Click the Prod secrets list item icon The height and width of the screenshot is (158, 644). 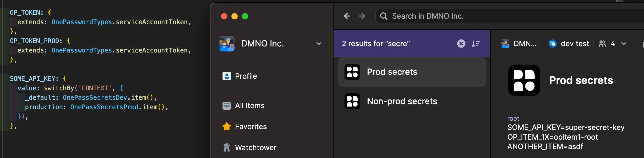(x=352, y=72)
